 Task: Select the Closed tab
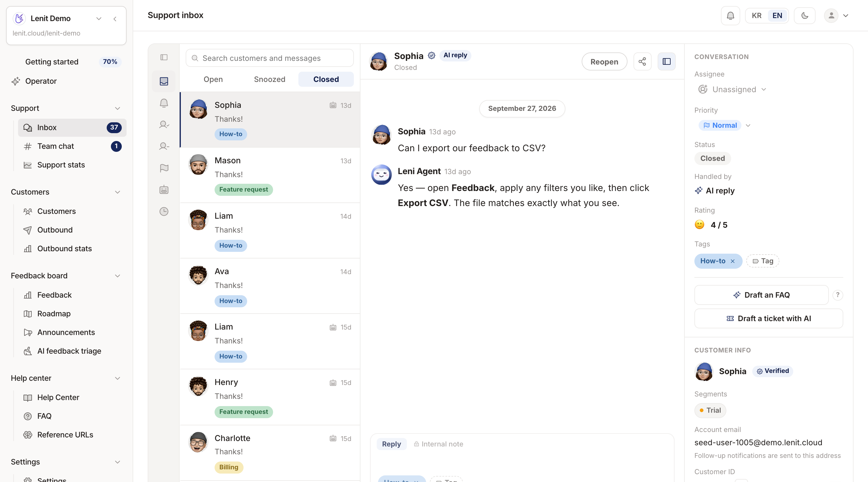pos(326,79)
